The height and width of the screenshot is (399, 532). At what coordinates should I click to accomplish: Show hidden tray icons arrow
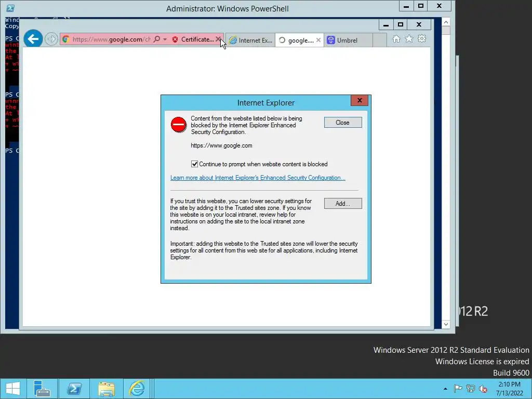(x=445, y=389)
